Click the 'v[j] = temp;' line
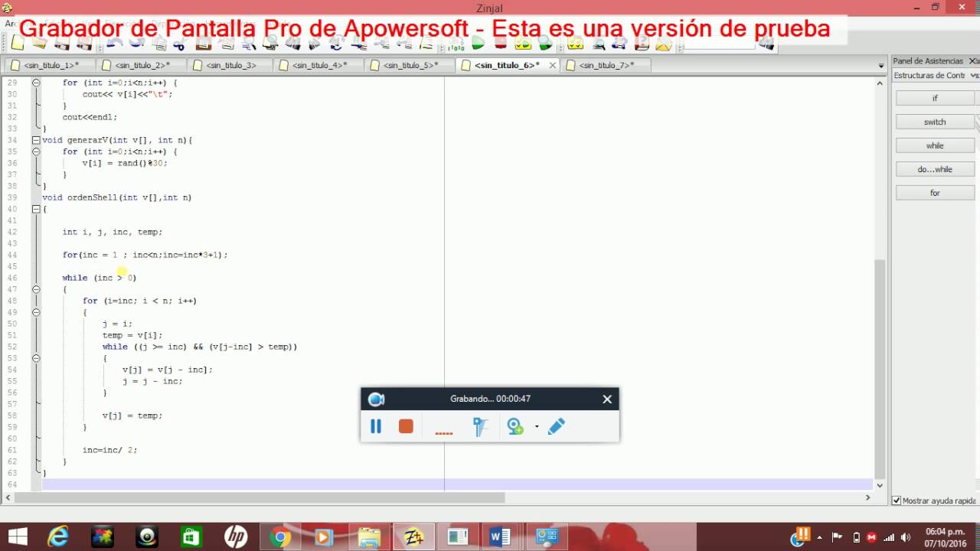Screen dimensions: 980x551 tap(132, 416)
